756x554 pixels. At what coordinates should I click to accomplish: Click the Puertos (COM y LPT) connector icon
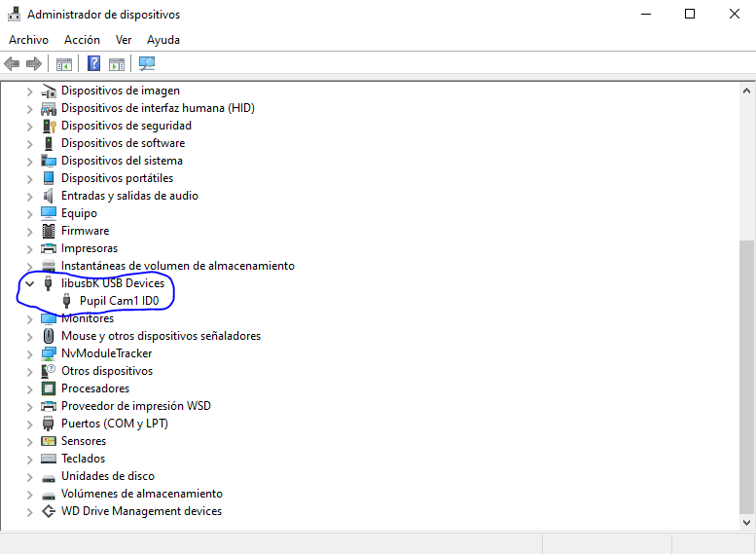coord(49,424)
